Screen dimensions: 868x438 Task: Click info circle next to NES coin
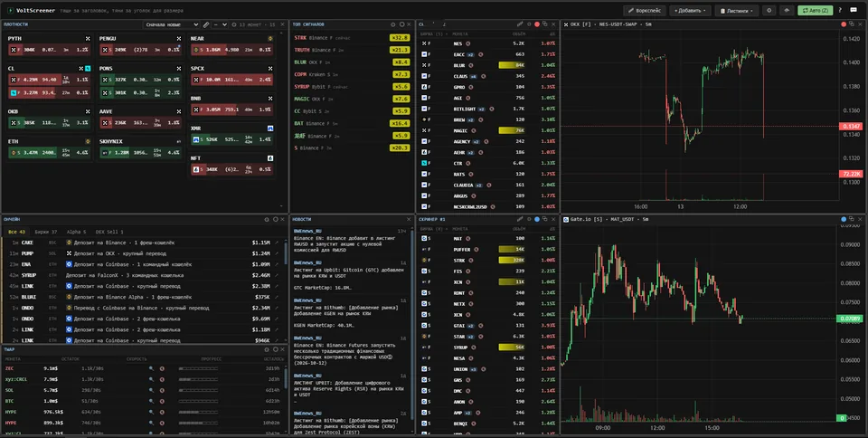click(467, 43)
